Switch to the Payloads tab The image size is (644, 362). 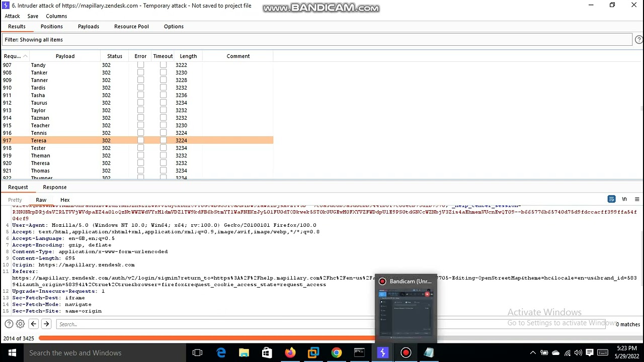[x=89, y=26]
